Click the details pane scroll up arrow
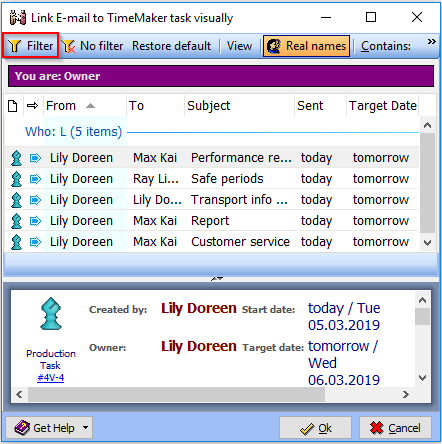The image size is (442, 444). pyautogui.click(x=422, y=300)
